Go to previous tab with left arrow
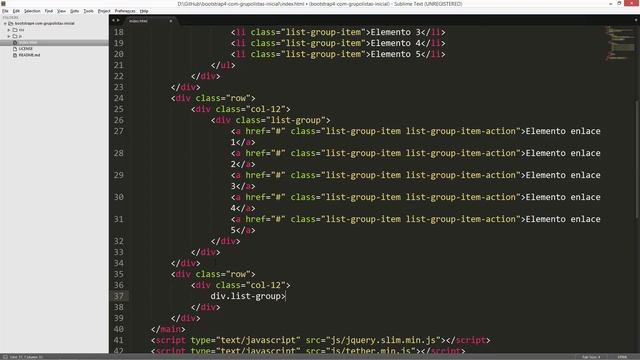The height and width of the screenshot is (360, 640). click(x=113, y=20)
